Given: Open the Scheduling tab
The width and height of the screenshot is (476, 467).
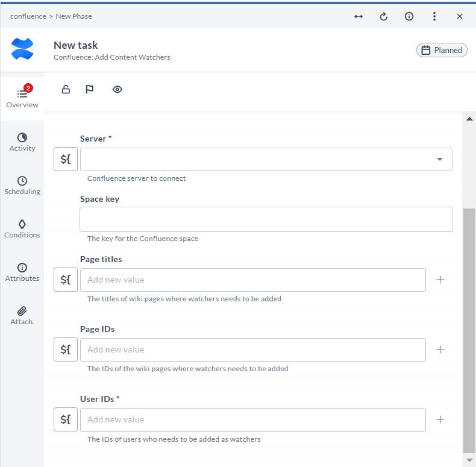Looking at the screenshot, I should pos(22,186).
